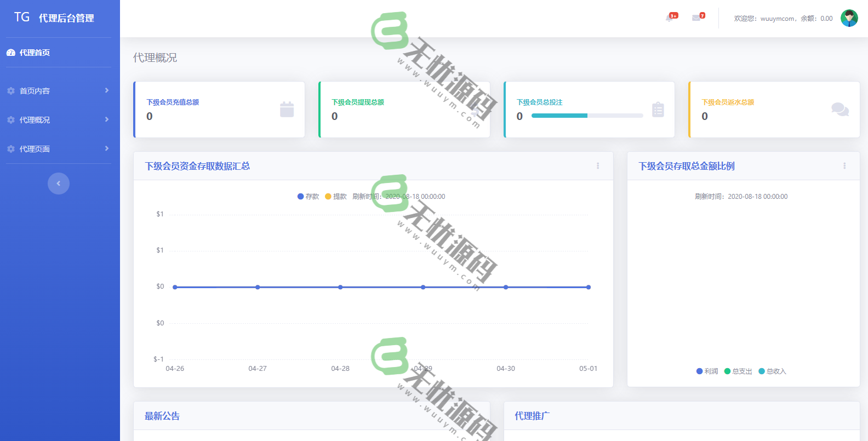868x441 pixels.
Task: Open three-dot menu of 下级会员存取总金额比例
Action: [x=844, y=166]
